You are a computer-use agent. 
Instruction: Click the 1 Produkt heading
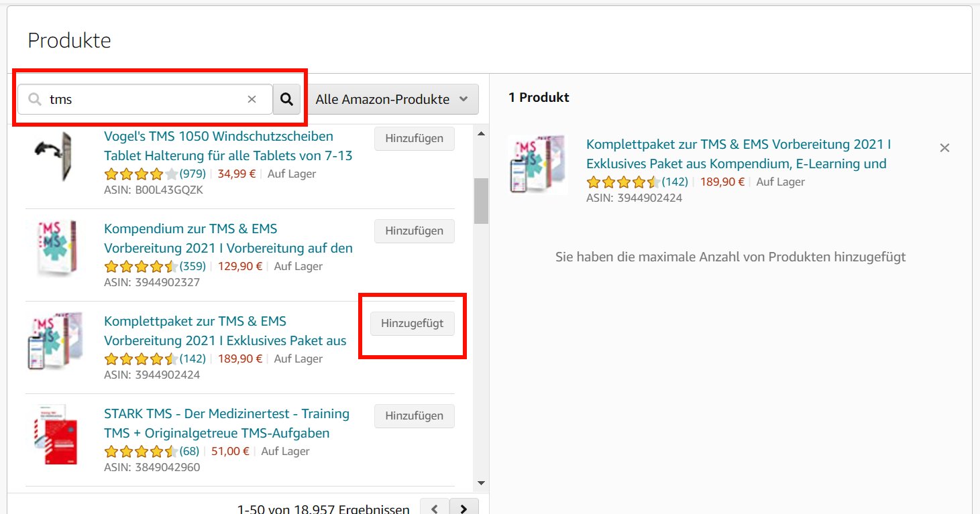coord(539,98)
